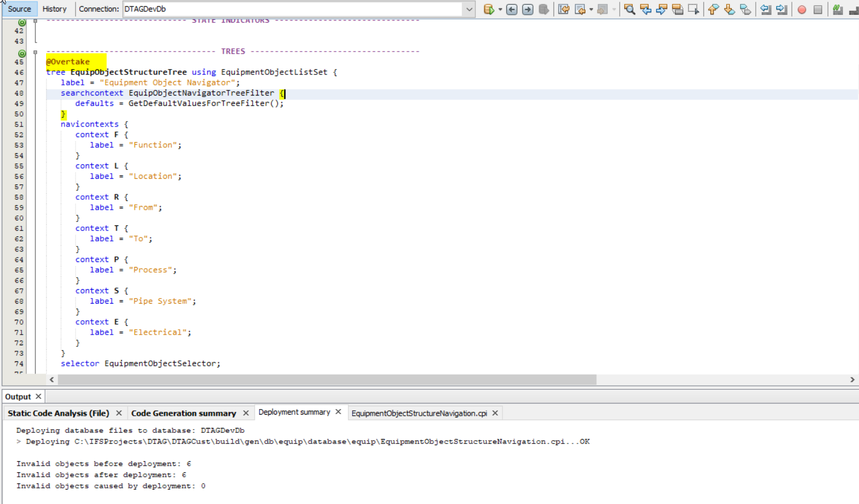The width and height of the screenshot is (859, 504).
Task: Click the shift-left indent icon
Action: coord(766,9)
